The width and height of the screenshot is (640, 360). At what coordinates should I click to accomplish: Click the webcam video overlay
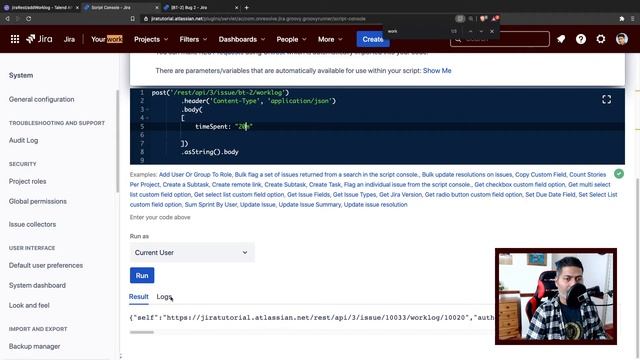pos(556,296)
